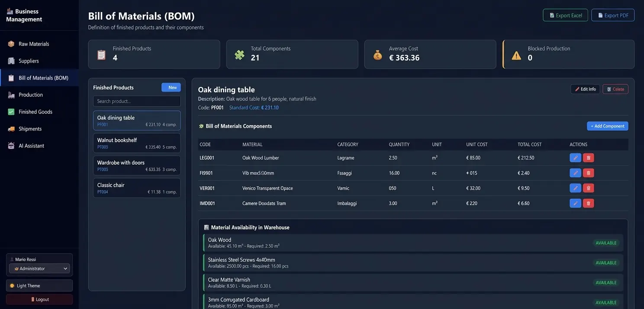Click AVAILABLE badge for Stainless Steel Screws
The width and height of the screenshot is (644, 309).
[x=606, y=263]
